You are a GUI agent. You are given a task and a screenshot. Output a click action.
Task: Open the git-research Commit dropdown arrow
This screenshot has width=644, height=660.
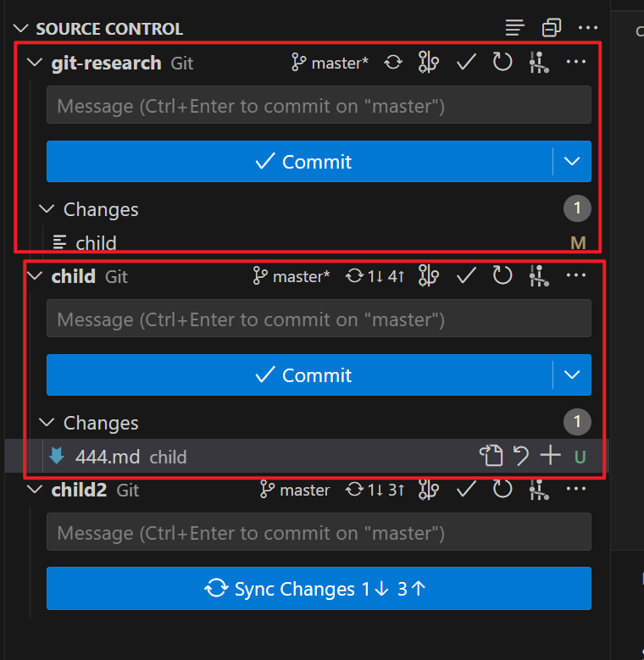point(572,162)
